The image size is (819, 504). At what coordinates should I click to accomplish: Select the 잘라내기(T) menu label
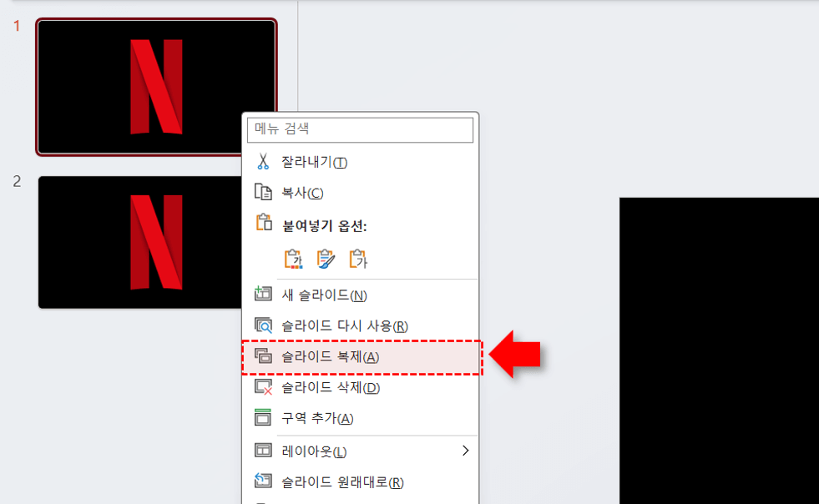coord(314,162)
